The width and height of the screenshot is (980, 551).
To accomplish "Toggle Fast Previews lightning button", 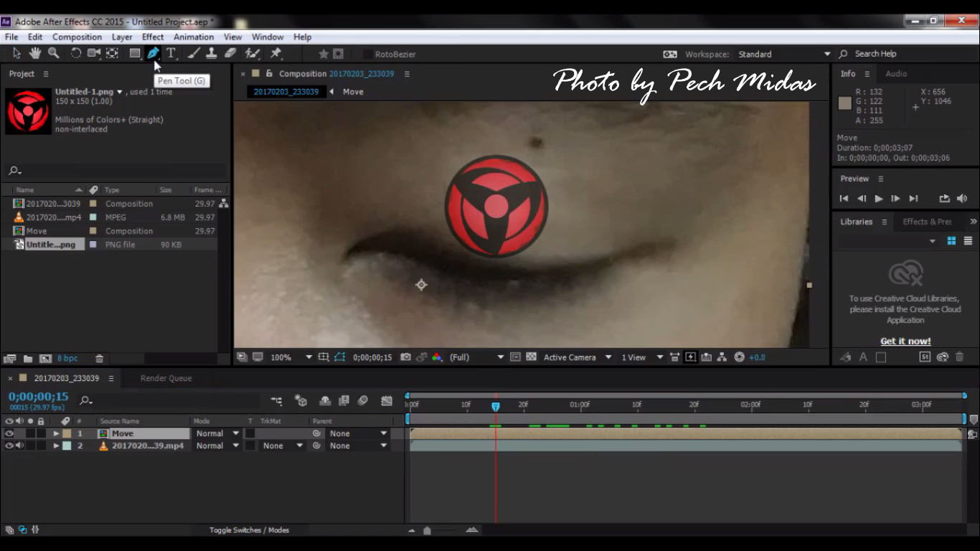I will [x=690, y=357].
